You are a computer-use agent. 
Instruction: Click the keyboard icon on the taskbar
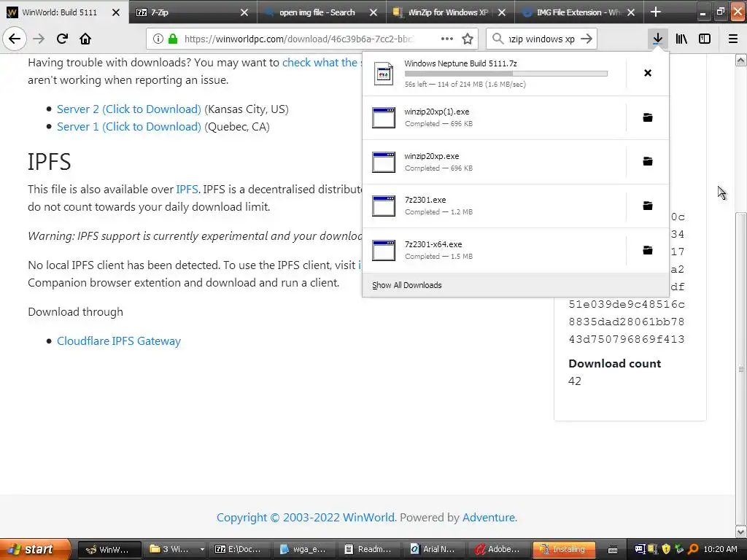pyautogui.click(x=613, y=550)
